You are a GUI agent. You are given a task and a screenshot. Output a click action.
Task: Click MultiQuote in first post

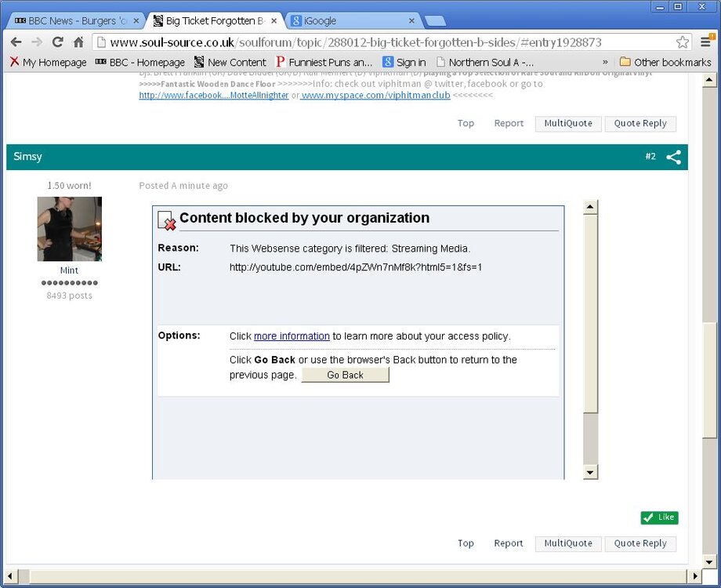click(568, 123)
